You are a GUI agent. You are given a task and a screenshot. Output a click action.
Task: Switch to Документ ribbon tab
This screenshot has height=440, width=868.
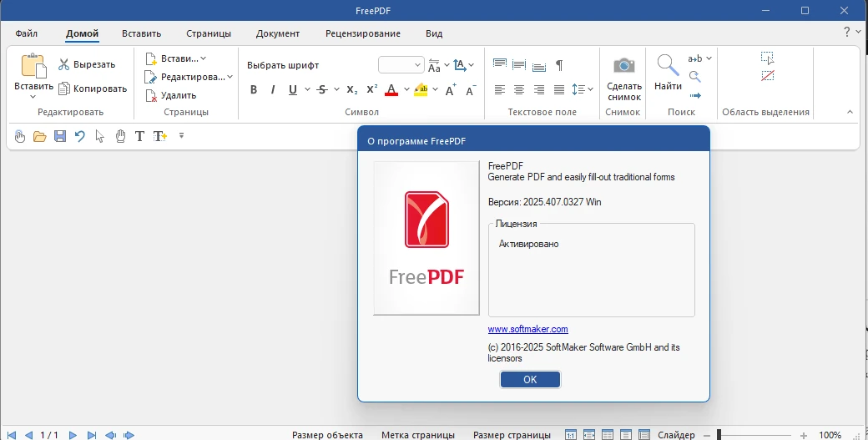(278, 33)
